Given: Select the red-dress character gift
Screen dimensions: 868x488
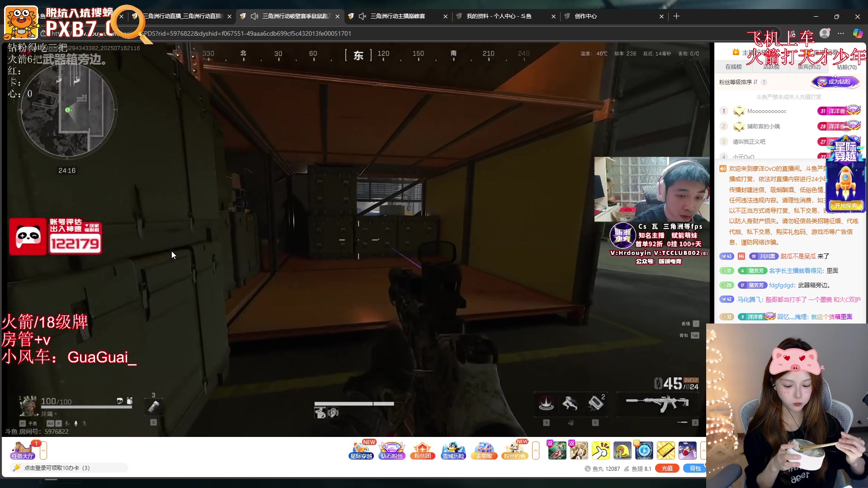Looking at the screenshot, I should pyautogui.click(x=557, y=450).
